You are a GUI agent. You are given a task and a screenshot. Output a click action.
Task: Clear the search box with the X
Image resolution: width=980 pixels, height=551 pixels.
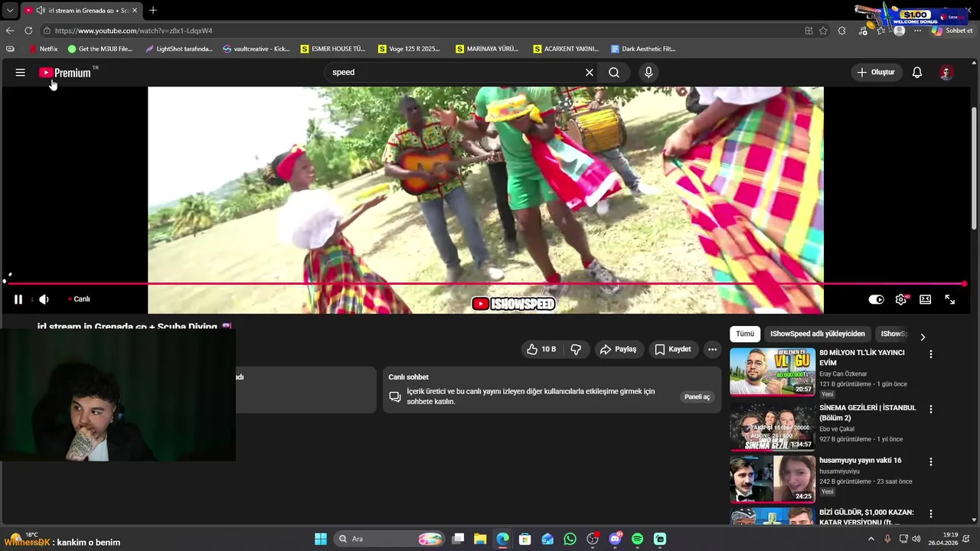point(590,72)
